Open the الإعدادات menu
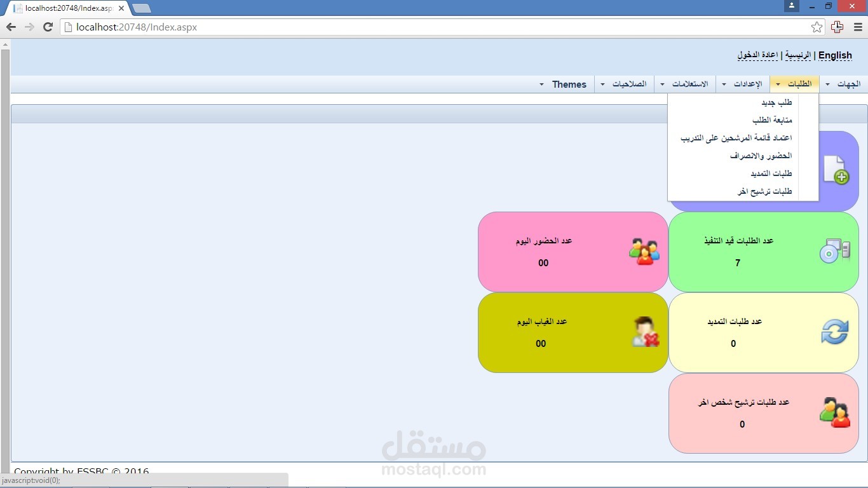This screenshot has width=868, height=488. (x=748, y=85)
